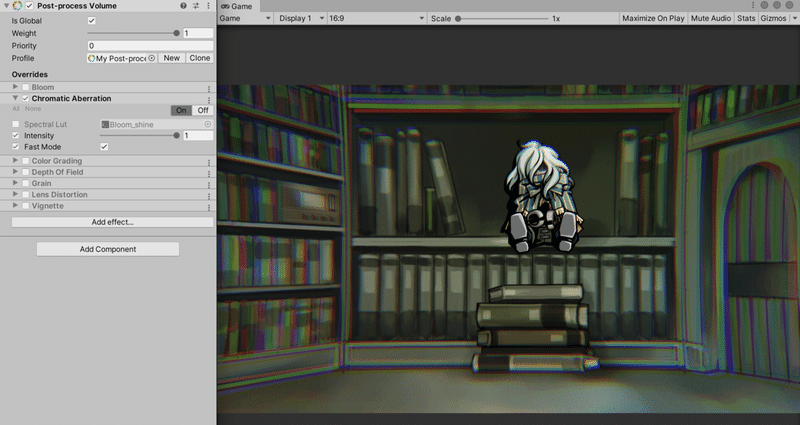Screen dimensions: 800x425
Task: Expand the Depth Of Field section
Action: point(15,171)
